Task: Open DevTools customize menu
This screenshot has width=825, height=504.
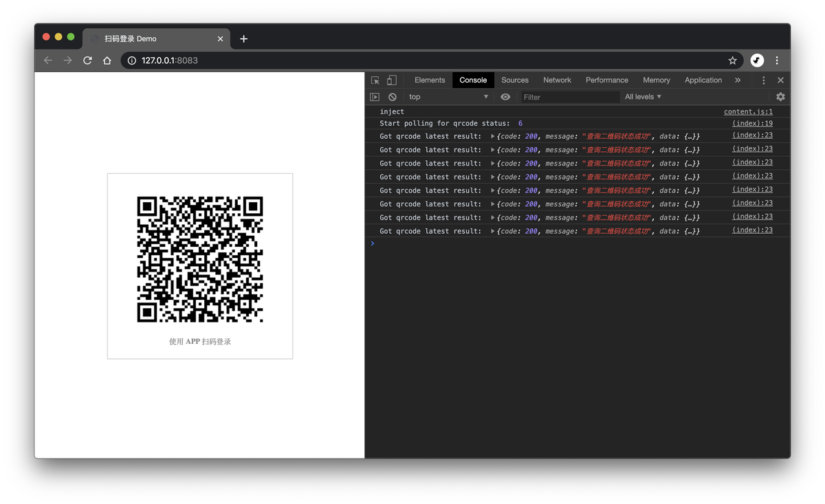Action: [763, 80]
